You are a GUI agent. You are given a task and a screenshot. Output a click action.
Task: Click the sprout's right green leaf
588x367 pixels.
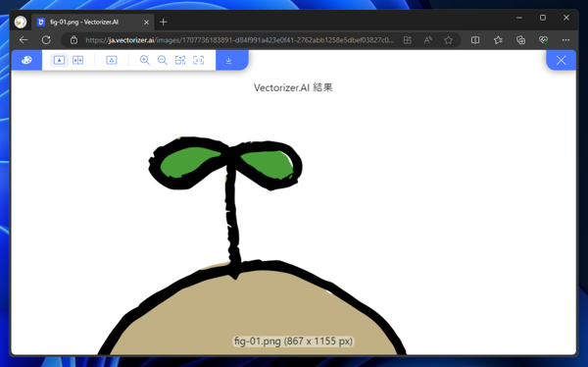point(269,164)
